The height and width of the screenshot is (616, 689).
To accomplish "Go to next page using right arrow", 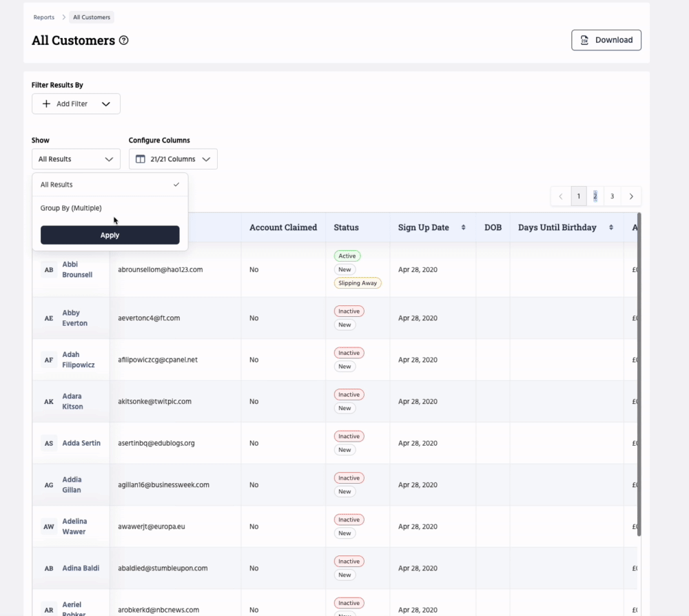I will pyautogui.click(x=631, y=196).
